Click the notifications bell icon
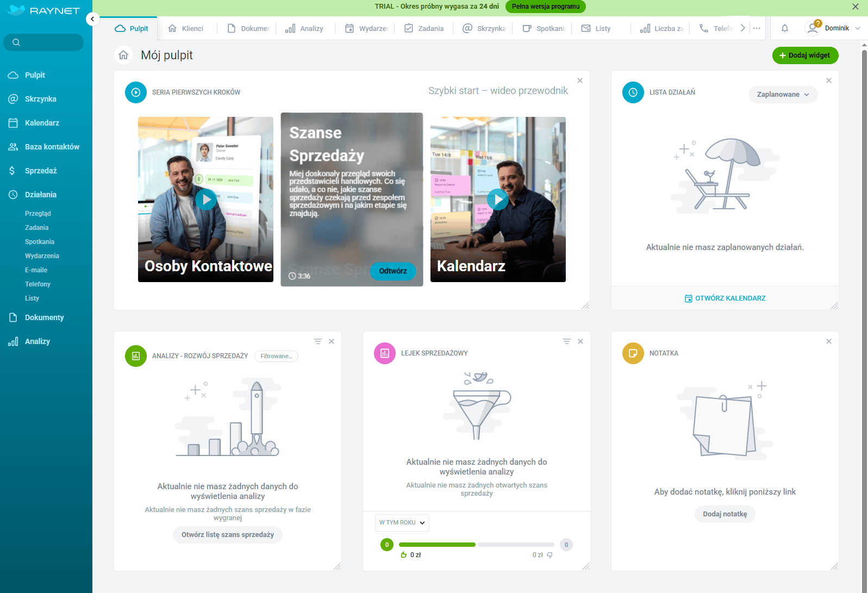The width and height of the screenshot is (868, 593). (784, 28)
